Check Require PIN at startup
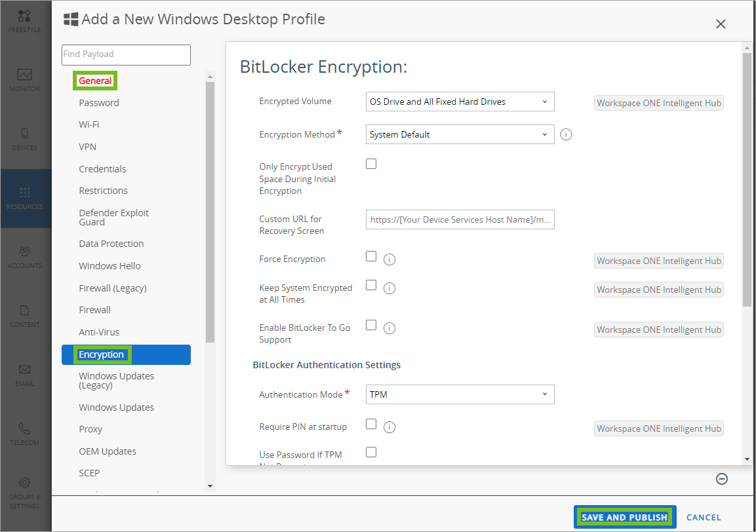The width and height of the screenshot is (756, 532). coord(370,424)
